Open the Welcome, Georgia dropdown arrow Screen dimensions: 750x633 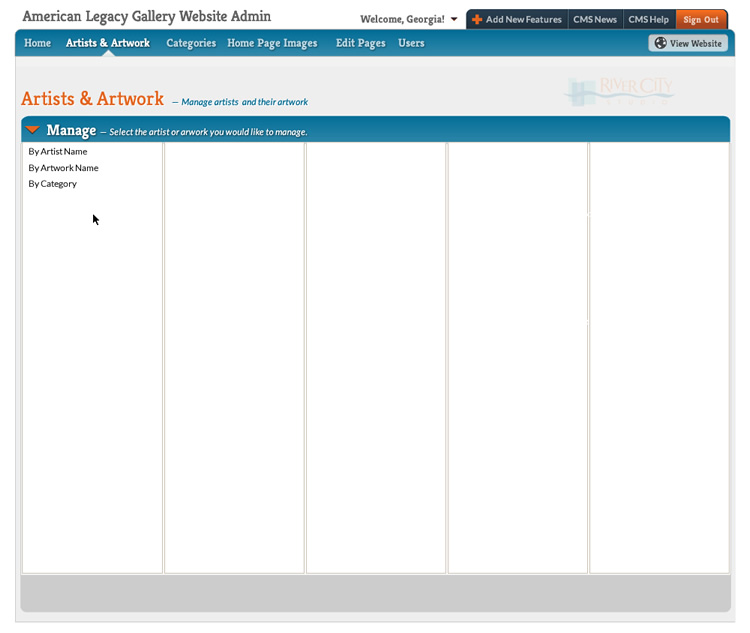pyautogui.click(x=454, y=20)
